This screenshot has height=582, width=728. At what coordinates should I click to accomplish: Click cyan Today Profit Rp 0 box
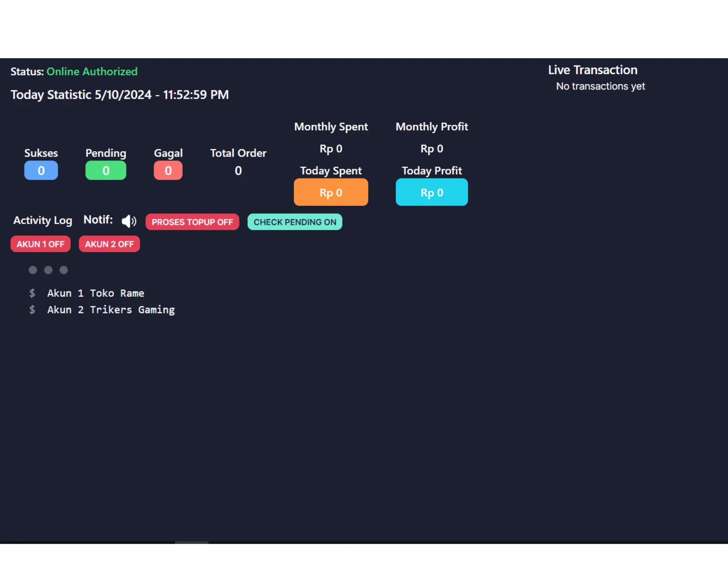pyautogui.click(x=432, y=192)
